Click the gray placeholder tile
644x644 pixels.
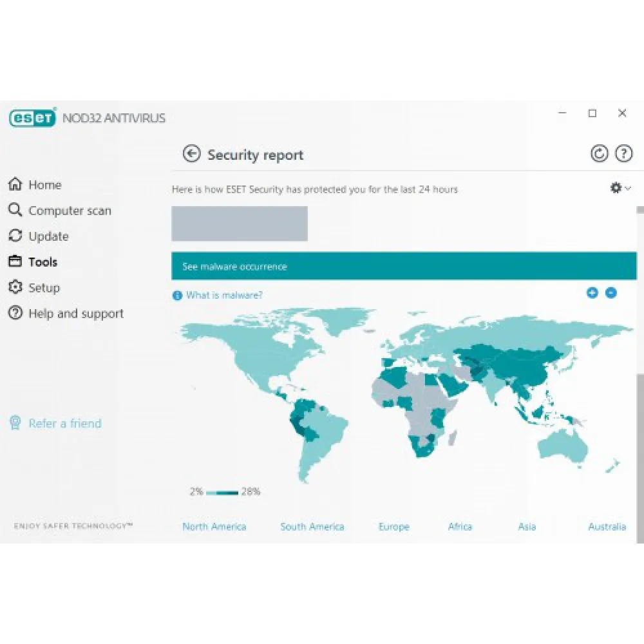[240, 223]
